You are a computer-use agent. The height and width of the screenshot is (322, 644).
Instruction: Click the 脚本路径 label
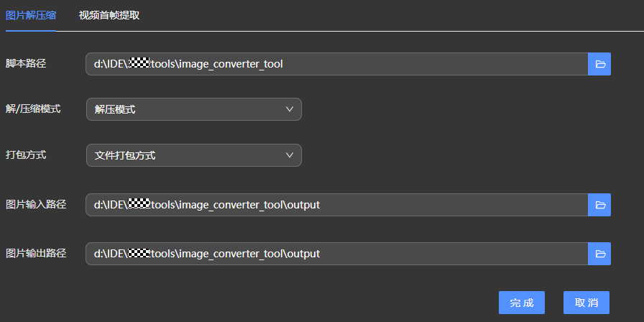(26, 63)
